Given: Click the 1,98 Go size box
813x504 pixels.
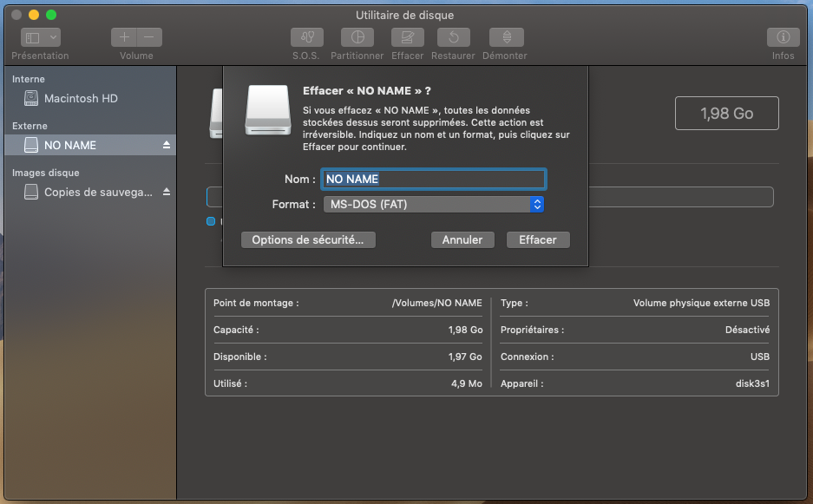Looking at the screenshot, I should (x=726, y=113).
